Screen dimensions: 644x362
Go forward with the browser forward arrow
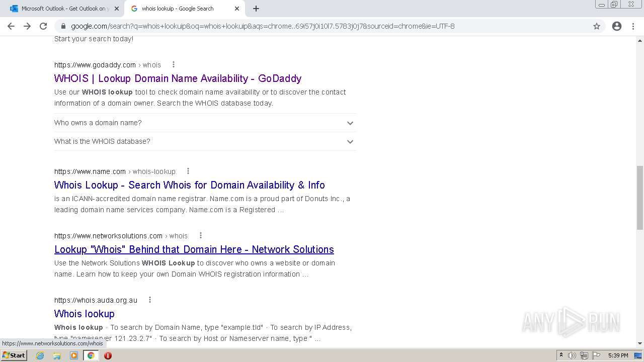(x=27, y=26)
